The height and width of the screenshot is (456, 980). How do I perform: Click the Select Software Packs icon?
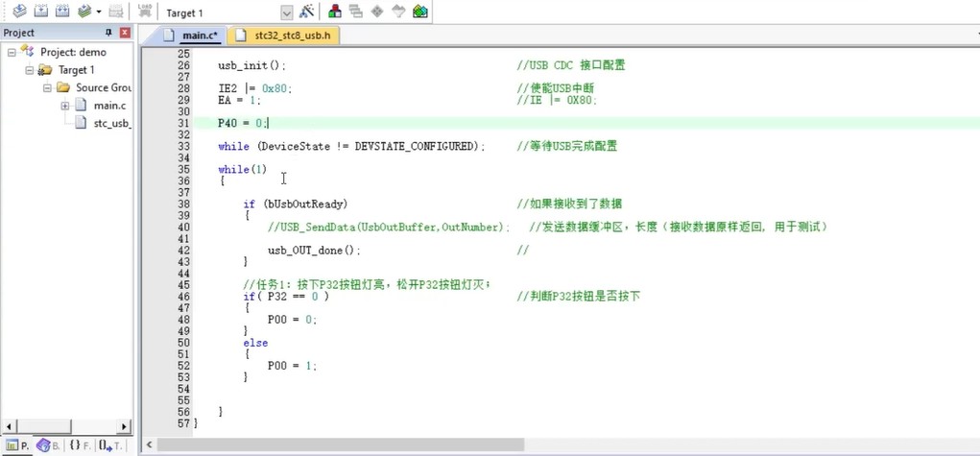point(398,11)
